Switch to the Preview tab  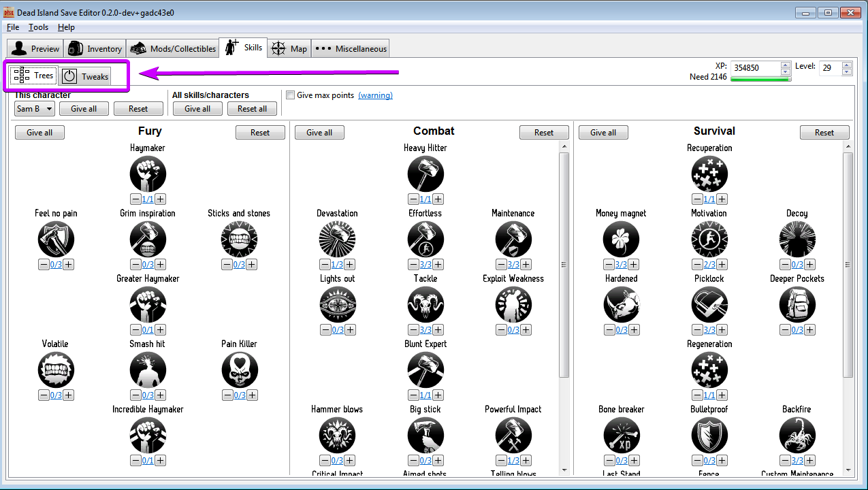[x=35, y=48]
